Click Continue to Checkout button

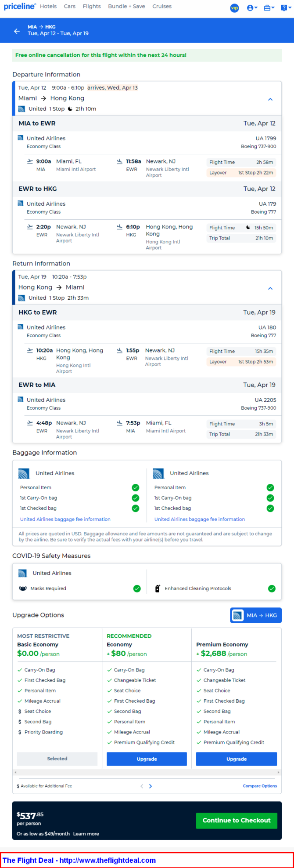tap(237, 820)
